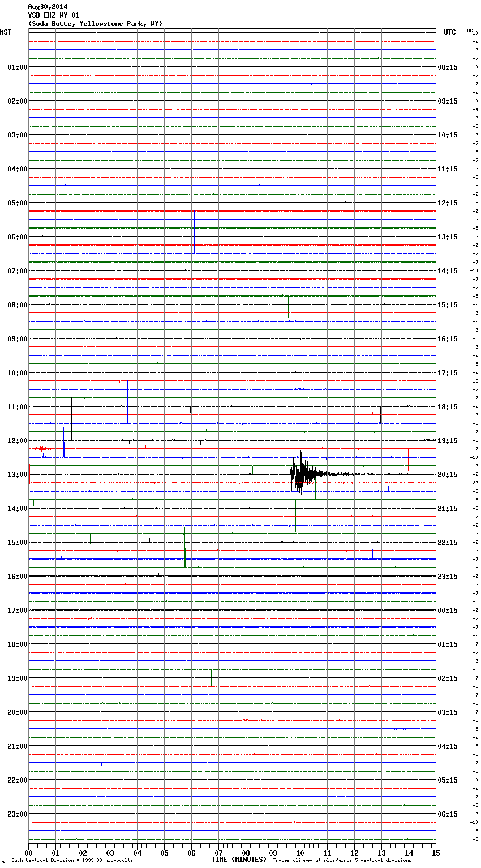Click the 09 minute axis tick label
This screenshot has width=481, height=868.
click(273, 853)
